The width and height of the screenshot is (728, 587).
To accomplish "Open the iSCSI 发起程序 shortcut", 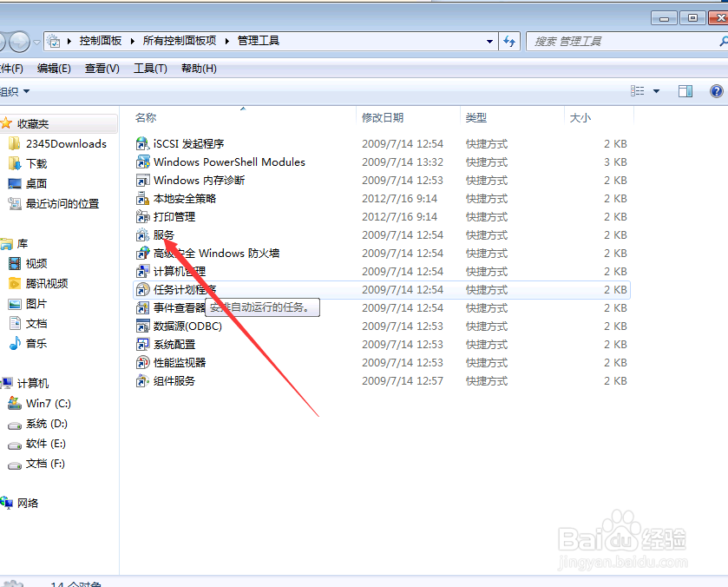I will point(181,144).
